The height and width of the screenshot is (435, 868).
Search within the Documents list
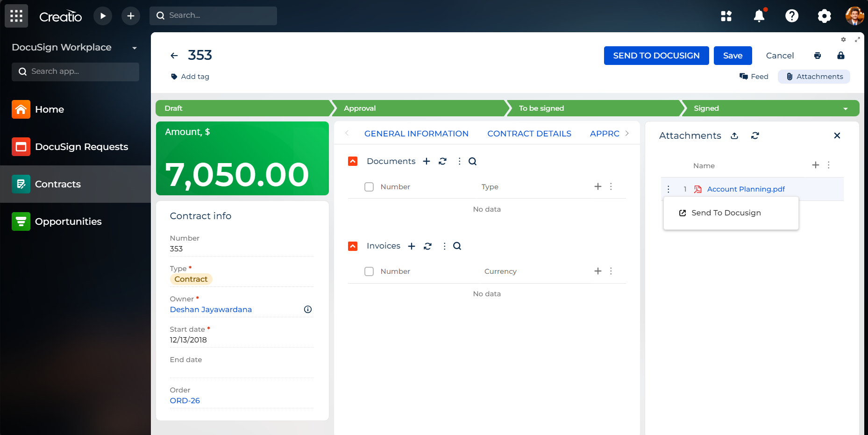pyautogui.click(x=473, y=161)
